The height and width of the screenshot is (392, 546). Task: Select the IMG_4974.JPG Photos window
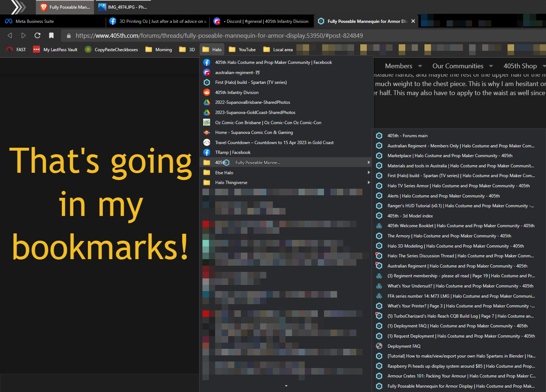[x=123, y=7]
